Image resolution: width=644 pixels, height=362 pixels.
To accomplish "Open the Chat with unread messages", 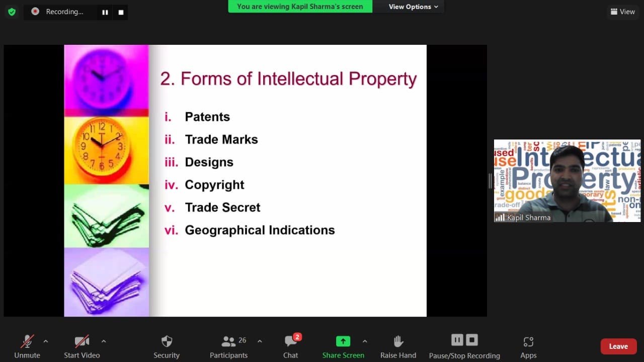I will coord(291,346).
